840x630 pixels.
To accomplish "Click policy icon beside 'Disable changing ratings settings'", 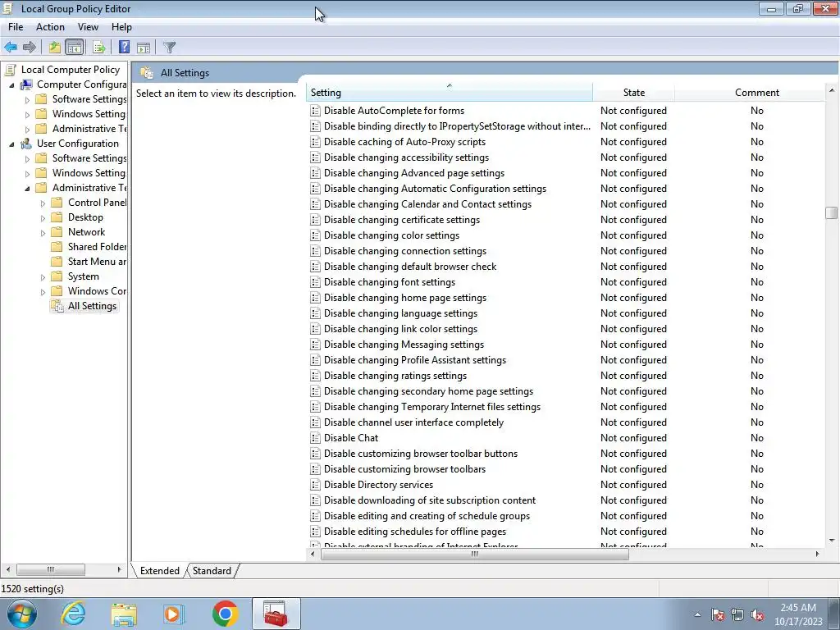I will pyautogui.click(x=316, y=376).
